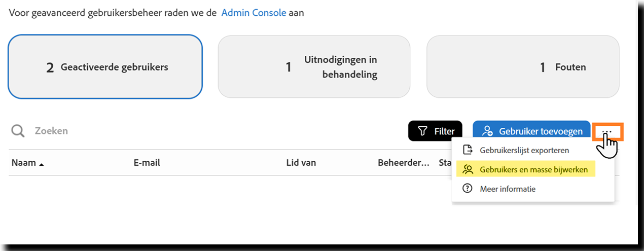Click the magnifying glass search icon
644x251 pixels.
pyautogui.click(x=18, y=131)
